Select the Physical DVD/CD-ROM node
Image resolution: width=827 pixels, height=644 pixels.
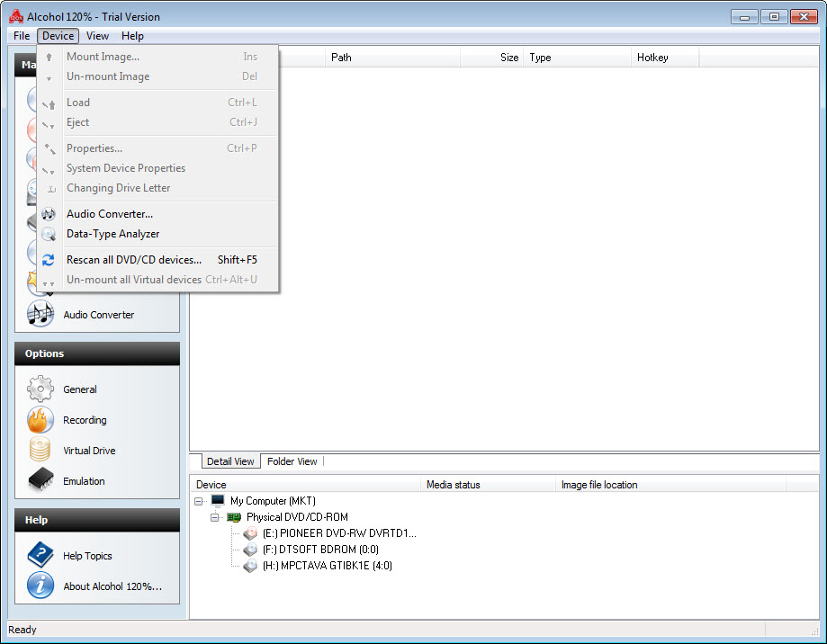point(297,517)
